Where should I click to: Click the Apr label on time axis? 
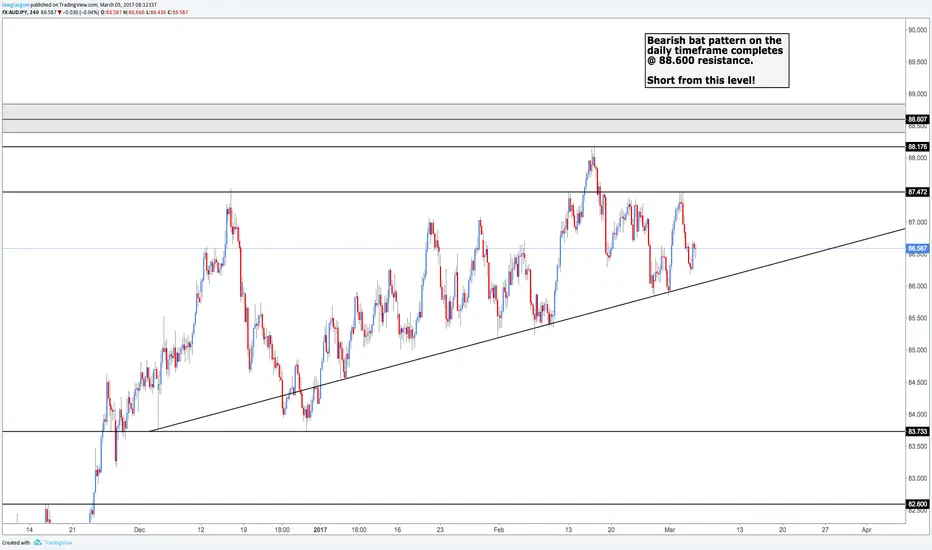pyautogui.click(x=867, y=530)
